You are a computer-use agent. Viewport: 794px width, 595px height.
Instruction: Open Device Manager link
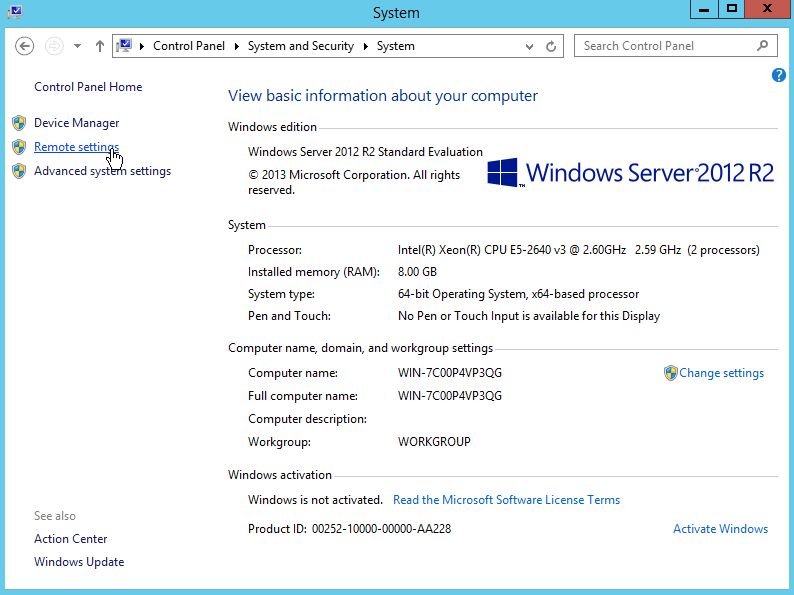coord(76,123)
